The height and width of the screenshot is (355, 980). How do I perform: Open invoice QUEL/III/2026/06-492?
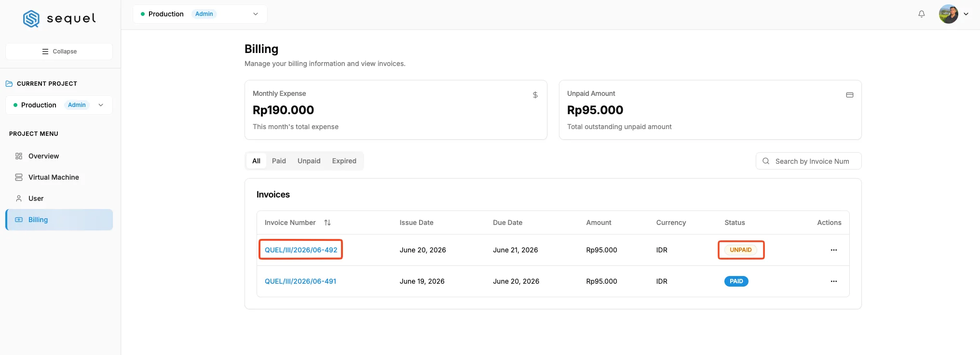(301, 250)
